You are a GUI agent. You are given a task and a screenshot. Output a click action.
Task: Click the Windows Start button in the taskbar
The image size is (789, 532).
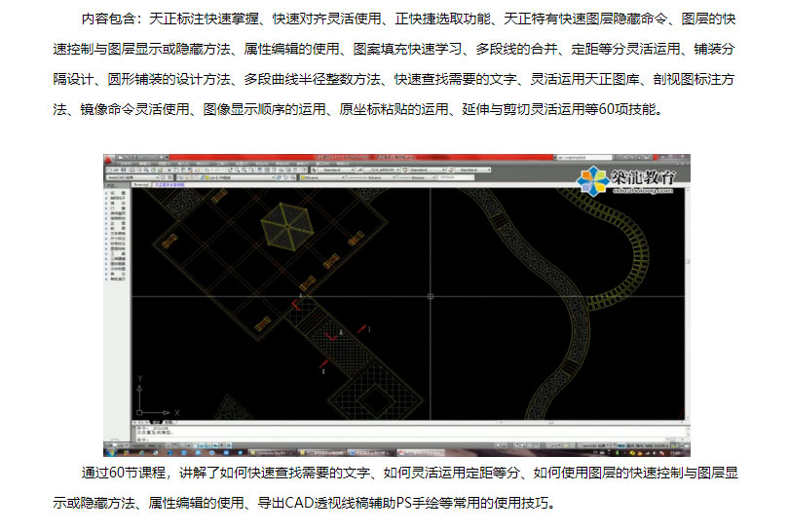(112, 452)
